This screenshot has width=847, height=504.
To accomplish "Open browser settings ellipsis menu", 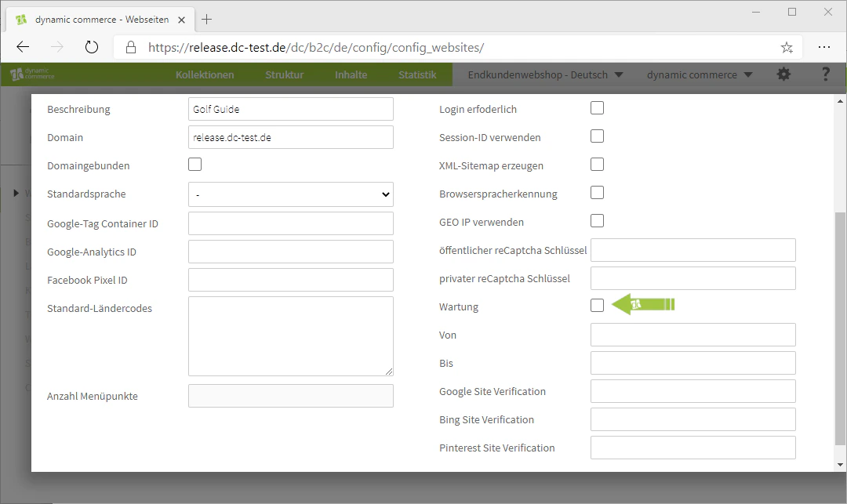I will (823, 47).
